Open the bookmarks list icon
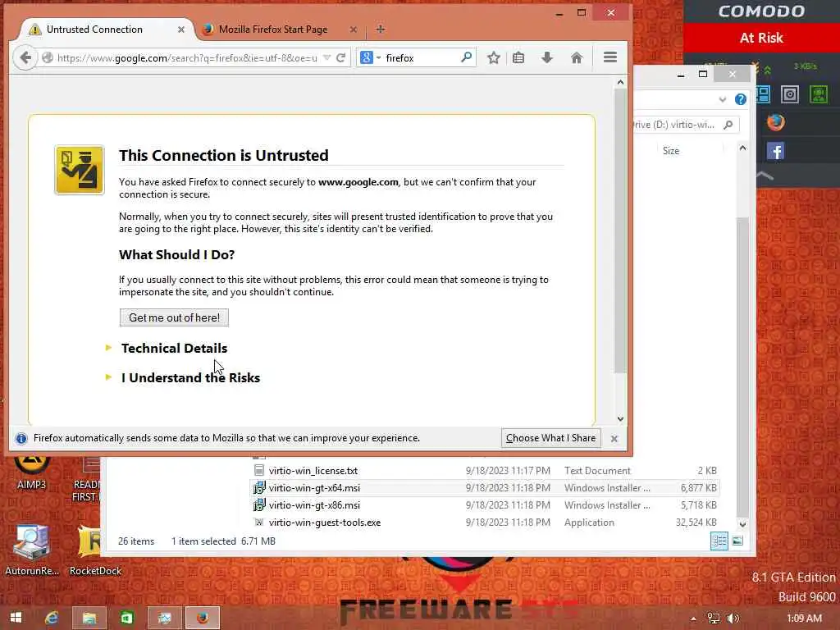Screen dimensions: 840x630 pyautogui.click(x=518, y=57)
